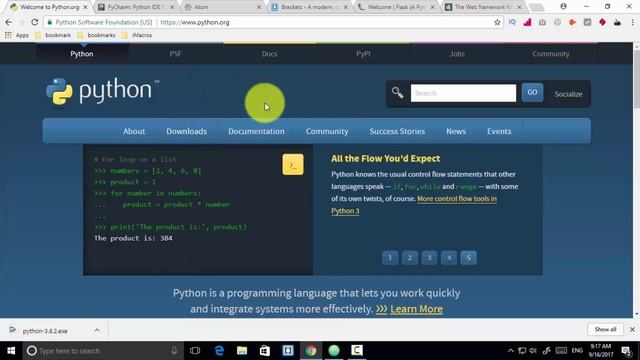
Task: Launch Microsoft Edge from the taskbar
Action: click(219, 351)
